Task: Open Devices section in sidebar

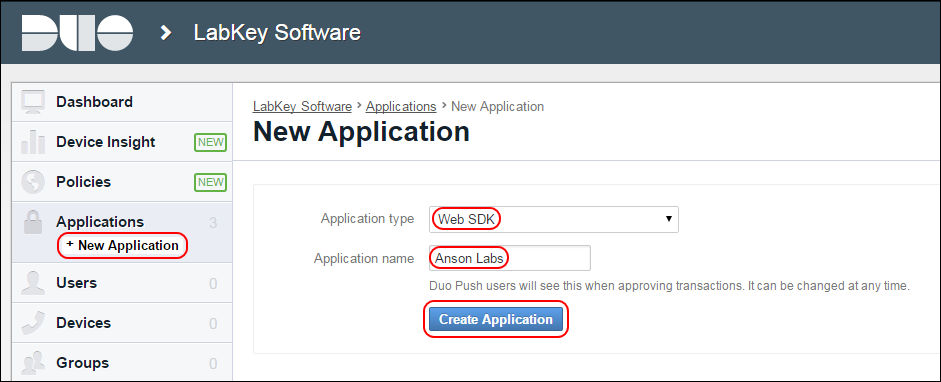Action: click(122, 323)
